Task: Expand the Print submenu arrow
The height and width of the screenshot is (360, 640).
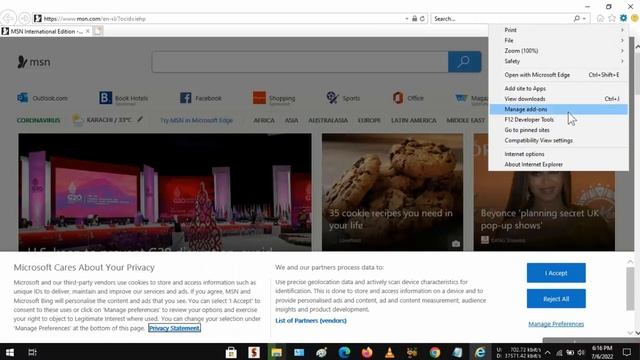Action: (x=622, y=30)
